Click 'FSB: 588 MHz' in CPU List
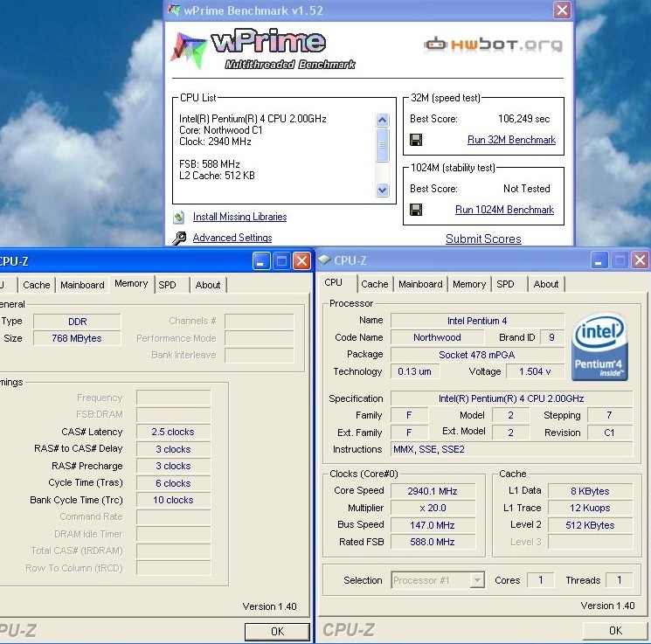This screenshot has height=644, width=651. [209, 164]
